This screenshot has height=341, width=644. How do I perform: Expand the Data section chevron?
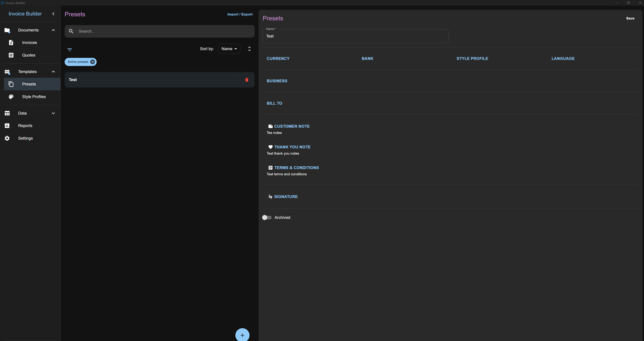53,113
